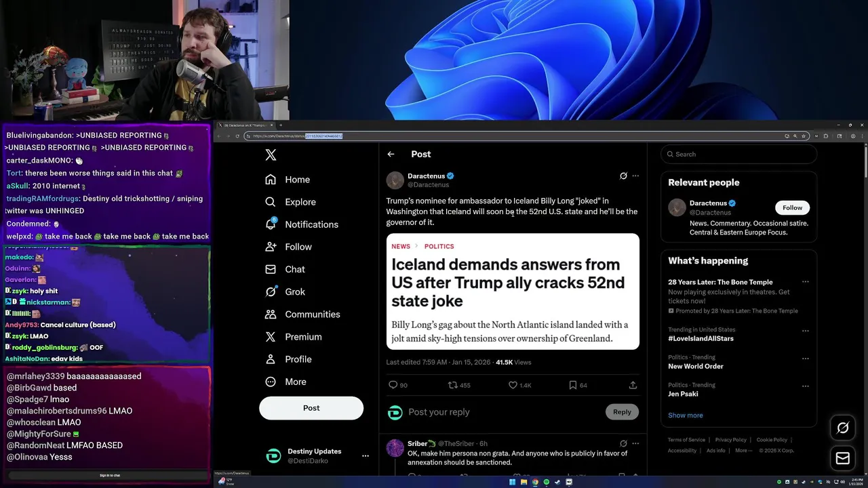This screenshot has width=868, height=488.
Task: Expand the More menu in the sidebar
Action: tap(285, 382)
